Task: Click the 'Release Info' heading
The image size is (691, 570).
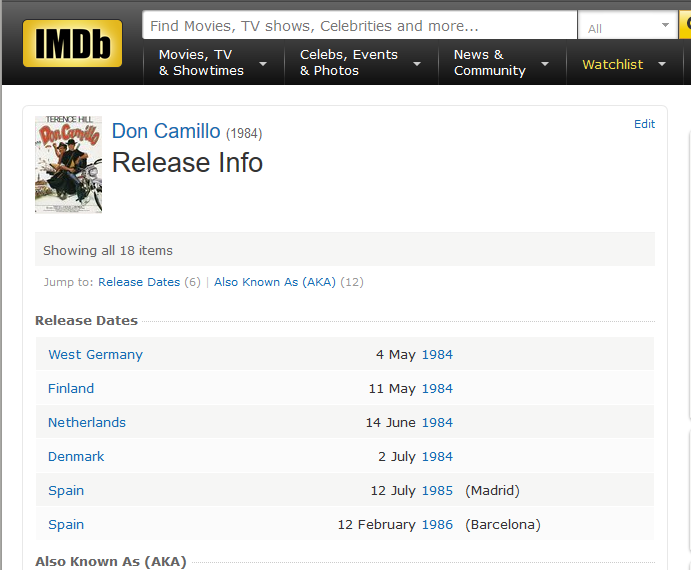Action: tap(187, 163)
